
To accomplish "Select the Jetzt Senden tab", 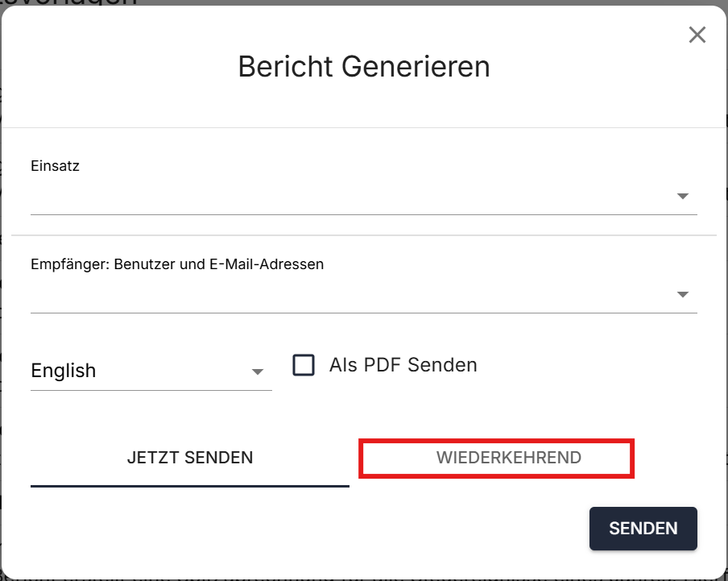I will tap(190, 458).
